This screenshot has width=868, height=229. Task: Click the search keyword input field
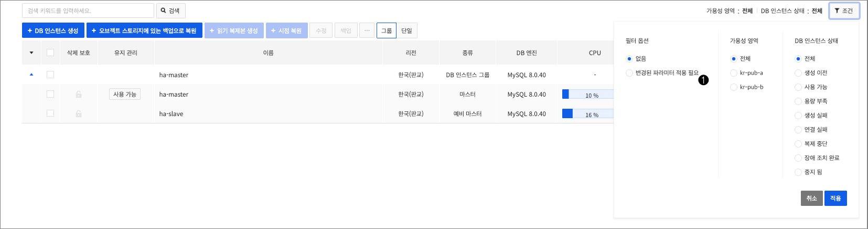(88, 11)
